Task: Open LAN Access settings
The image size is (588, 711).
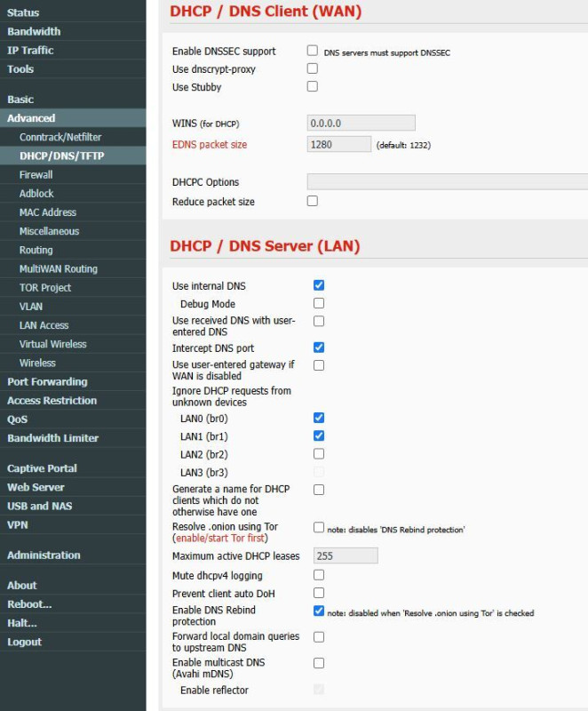Action: [73, 325]
